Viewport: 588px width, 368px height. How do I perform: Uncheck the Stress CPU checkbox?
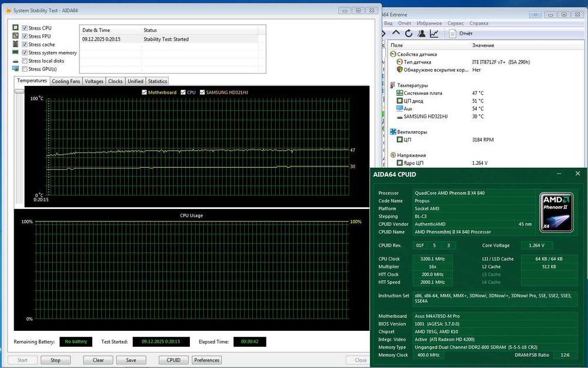coord(25,28)
